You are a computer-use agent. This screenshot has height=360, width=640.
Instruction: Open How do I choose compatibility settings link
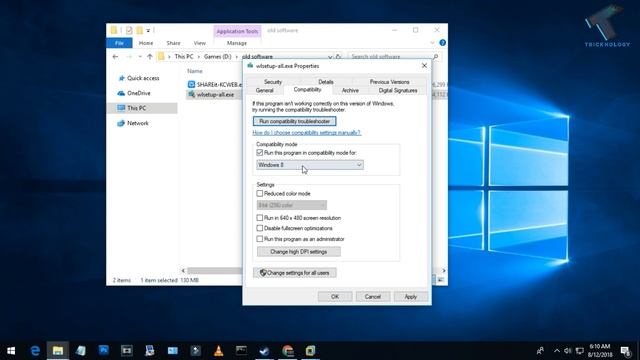pos(307,133)
